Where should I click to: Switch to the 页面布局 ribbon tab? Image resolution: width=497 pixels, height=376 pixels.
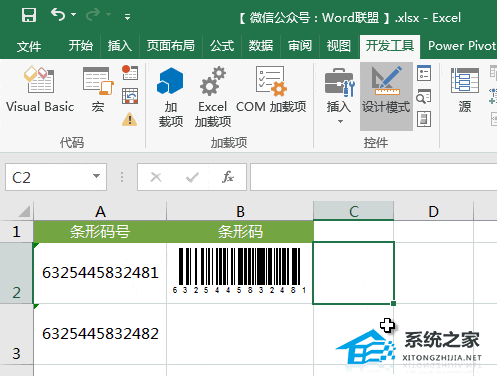(x=171, y=46)
